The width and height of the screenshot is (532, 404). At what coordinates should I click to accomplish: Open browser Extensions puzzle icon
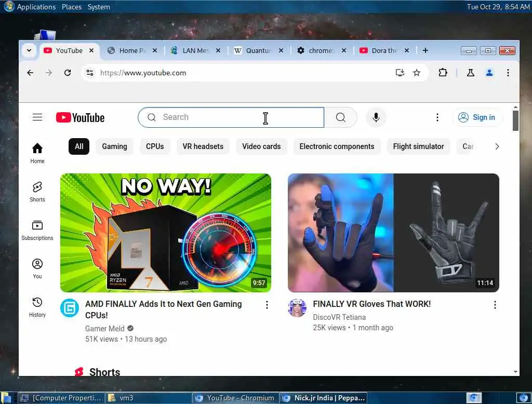443,73
